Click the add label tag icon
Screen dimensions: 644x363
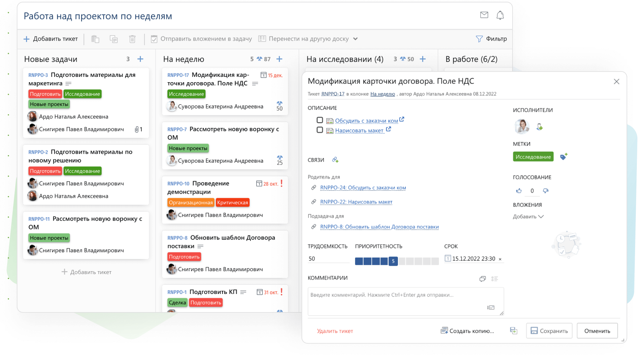(x=563, y=157)
